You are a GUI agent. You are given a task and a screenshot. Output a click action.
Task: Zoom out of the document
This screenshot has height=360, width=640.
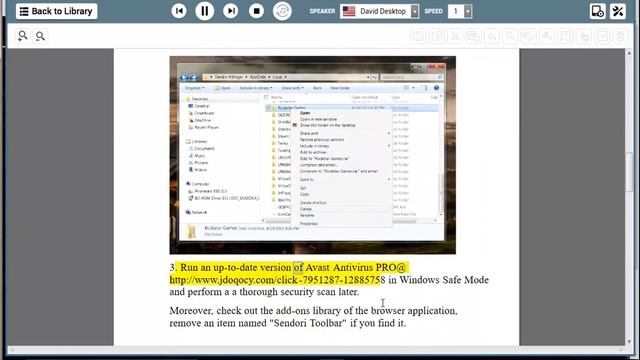(40, 36)
